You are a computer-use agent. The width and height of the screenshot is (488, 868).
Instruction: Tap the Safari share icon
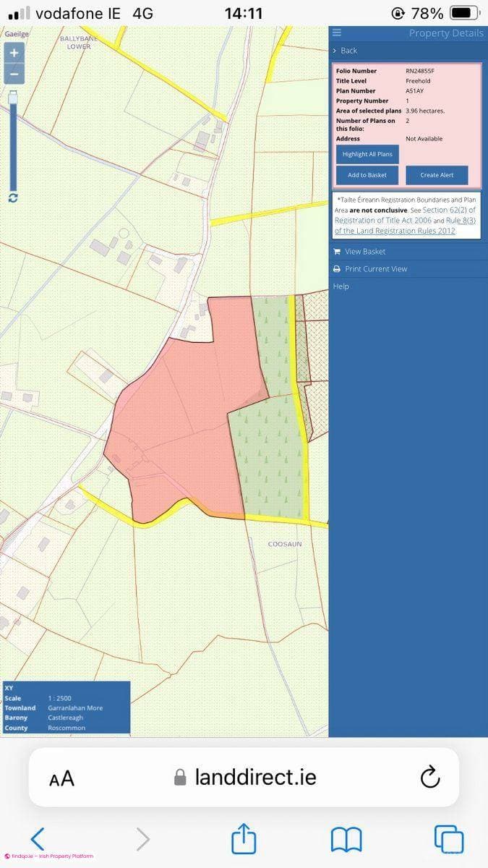coord(244,838)
